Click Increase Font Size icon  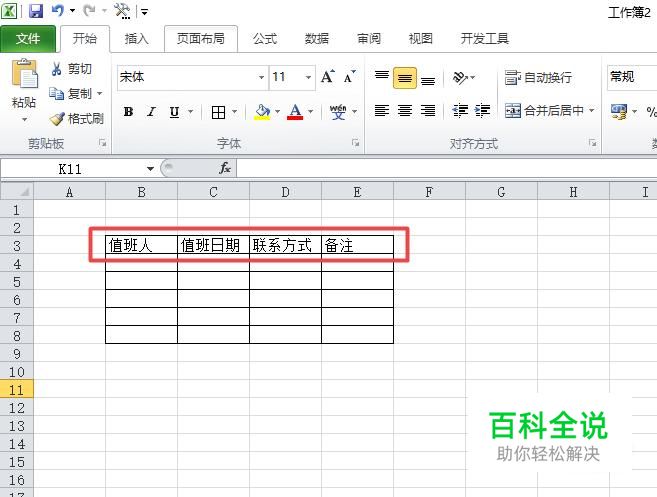(x=328, y=77)
